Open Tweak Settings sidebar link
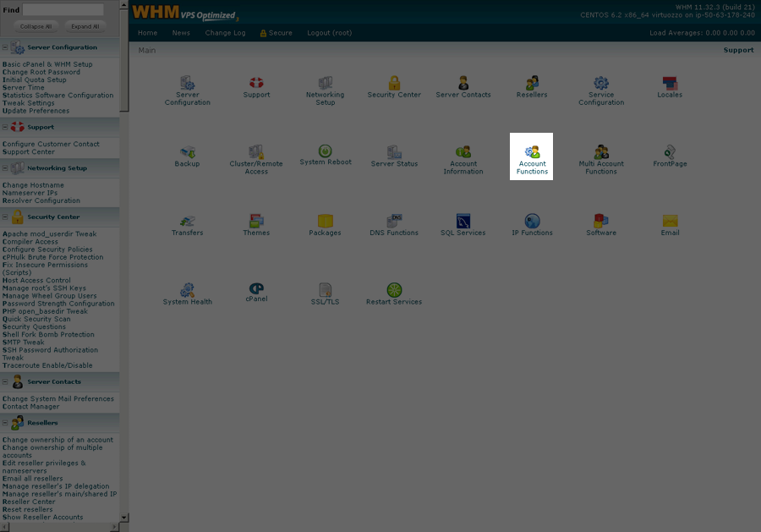 29,103
